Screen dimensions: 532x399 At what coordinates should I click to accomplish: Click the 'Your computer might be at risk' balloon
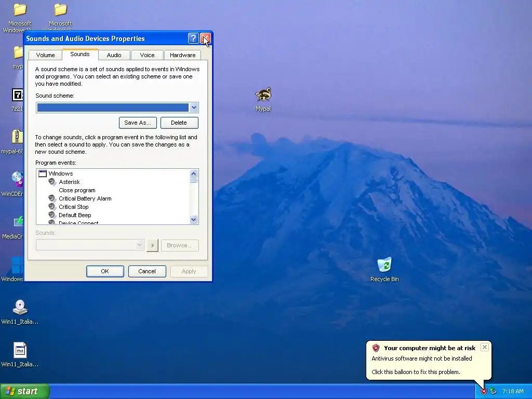click(x=429, y=360)
